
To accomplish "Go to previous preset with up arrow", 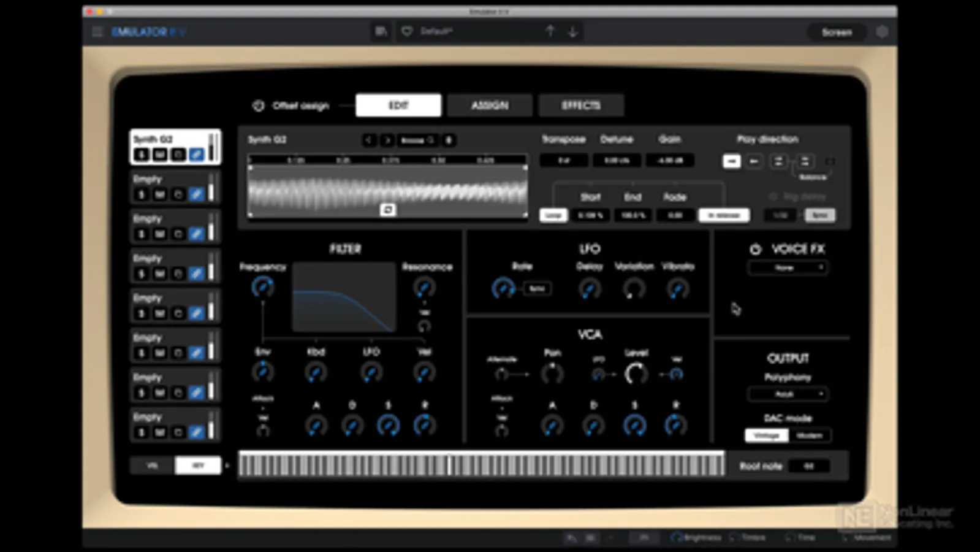I will click(x=550, y=31).
